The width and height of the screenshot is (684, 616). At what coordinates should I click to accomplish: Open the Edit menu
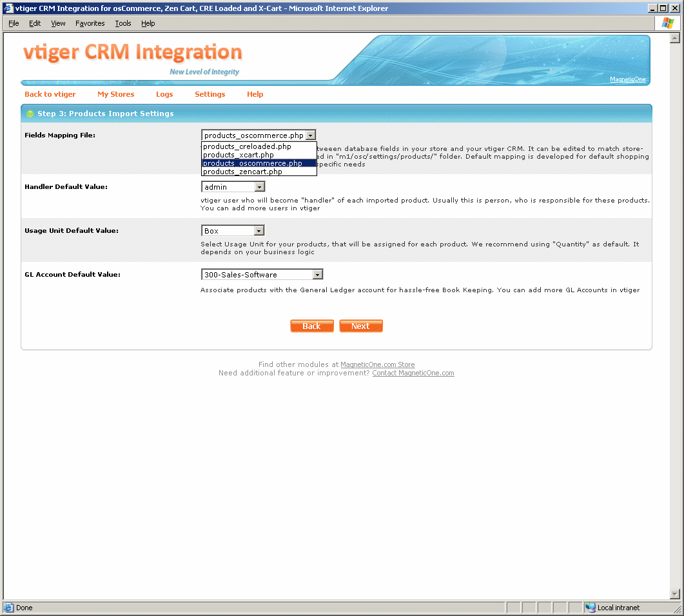tap(35, 23)
